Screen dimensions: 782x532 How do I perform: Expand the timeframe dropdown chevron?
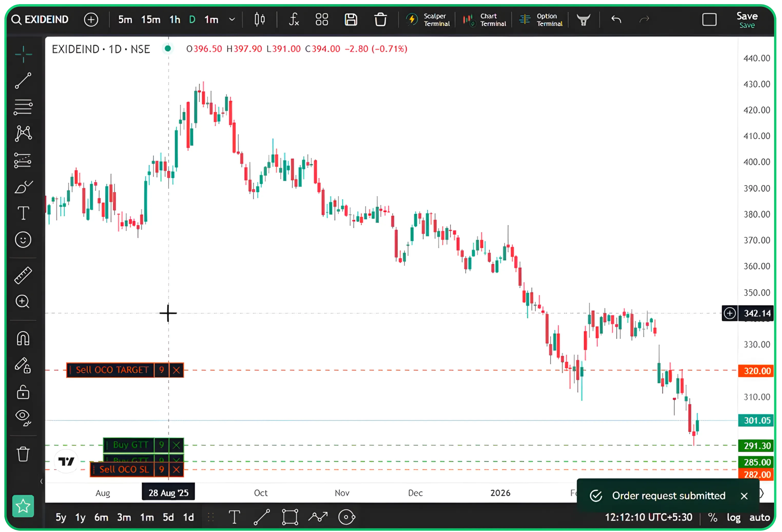point(232,19)
